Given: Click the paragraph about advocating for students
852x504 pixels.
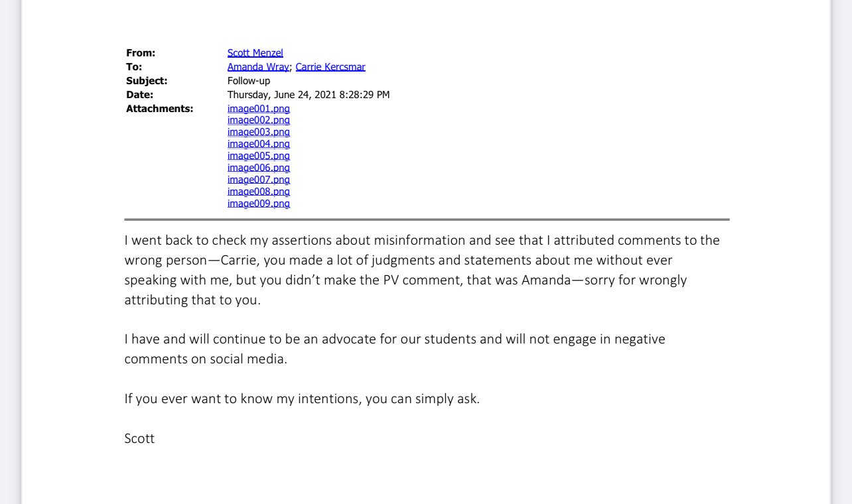Looking at the screenshot, I should 394,349.
